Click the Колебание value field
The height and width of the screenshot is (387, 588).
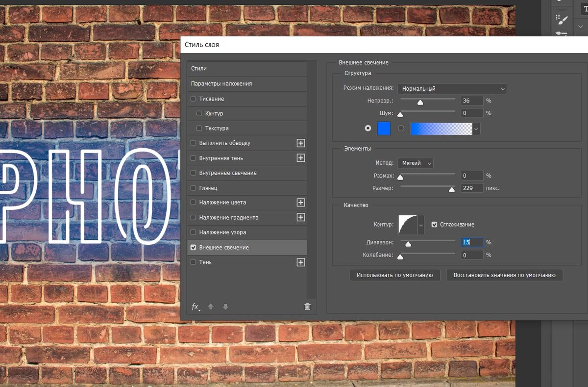(x=472, y=255)
